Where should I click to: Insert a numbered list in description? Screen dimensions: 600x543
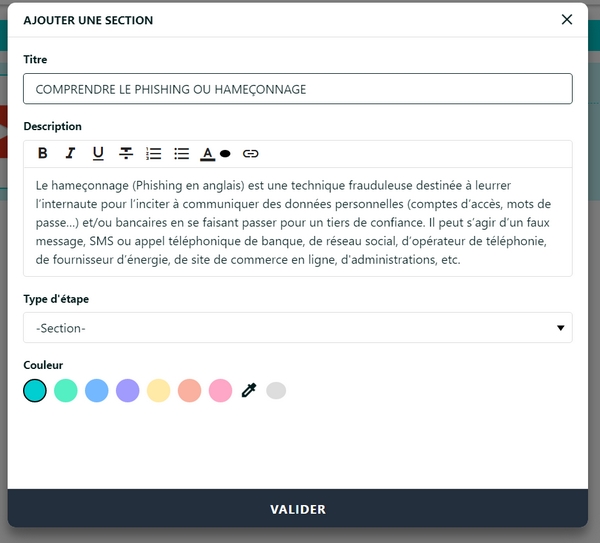[x=153, y=153]
